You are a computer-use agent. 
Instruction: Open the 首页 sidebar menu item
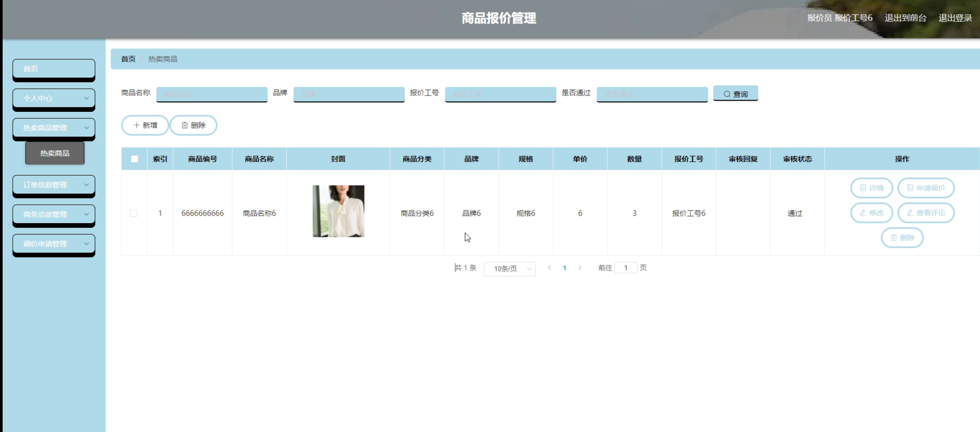click(x=54, y=69)
